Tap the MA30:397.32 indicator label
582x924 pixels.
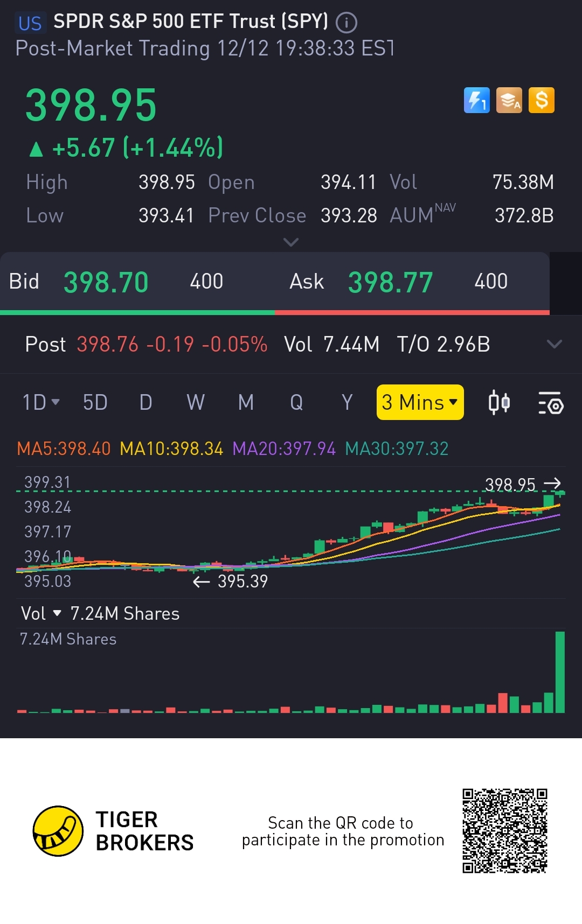click(397, 449)
